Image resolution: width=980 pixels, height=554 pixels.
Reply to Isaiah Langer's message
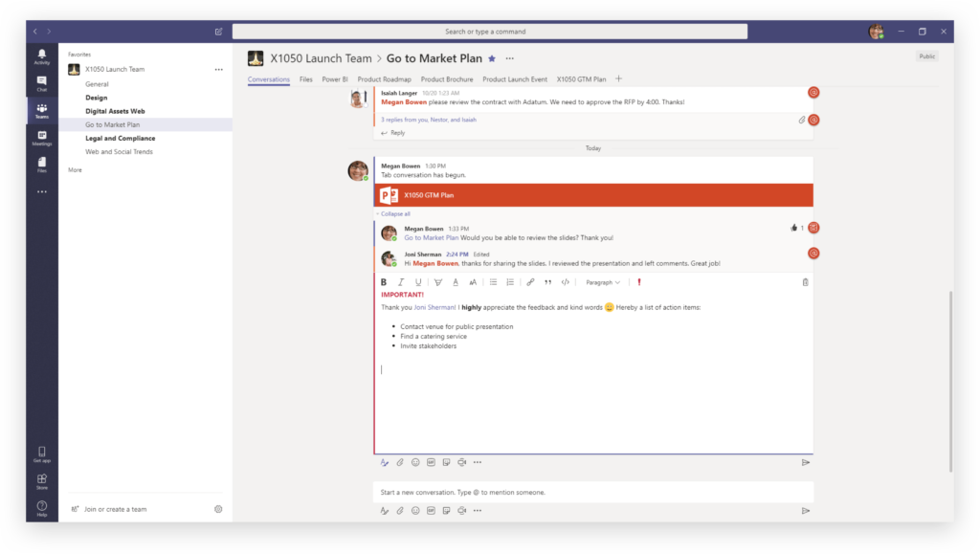pos(393,133)
